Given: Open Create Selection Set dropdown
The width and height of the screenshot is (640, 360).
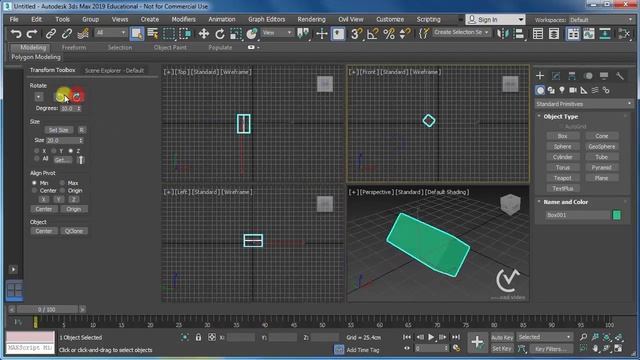Looking at the screenshot, I should tap(461, 32).
